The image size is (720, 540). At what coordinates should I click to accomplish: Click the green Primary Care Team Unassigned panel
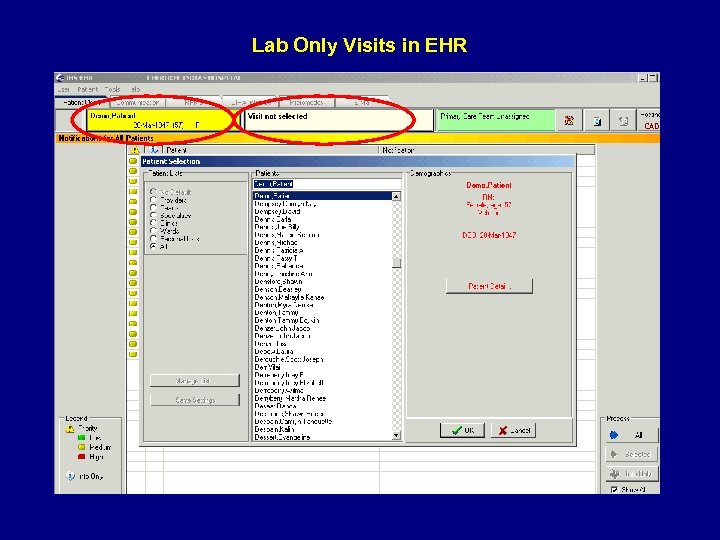(x=495, y=120)
